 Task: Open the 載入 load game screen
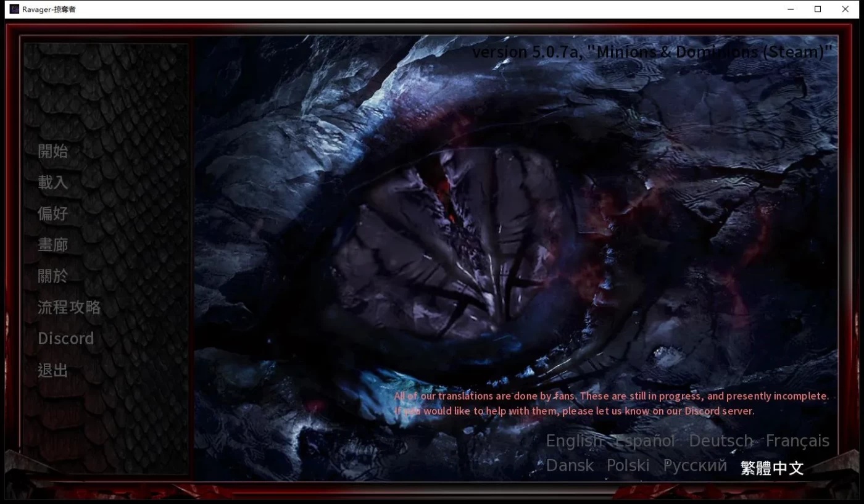(x=52, y=182)
